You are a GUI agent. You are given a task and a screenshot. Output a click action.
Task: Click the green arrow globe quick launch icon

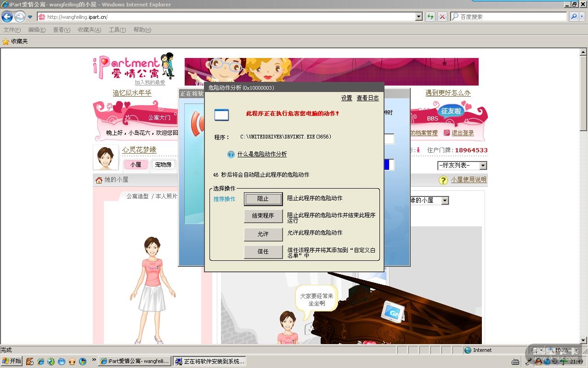pos(51,362)
